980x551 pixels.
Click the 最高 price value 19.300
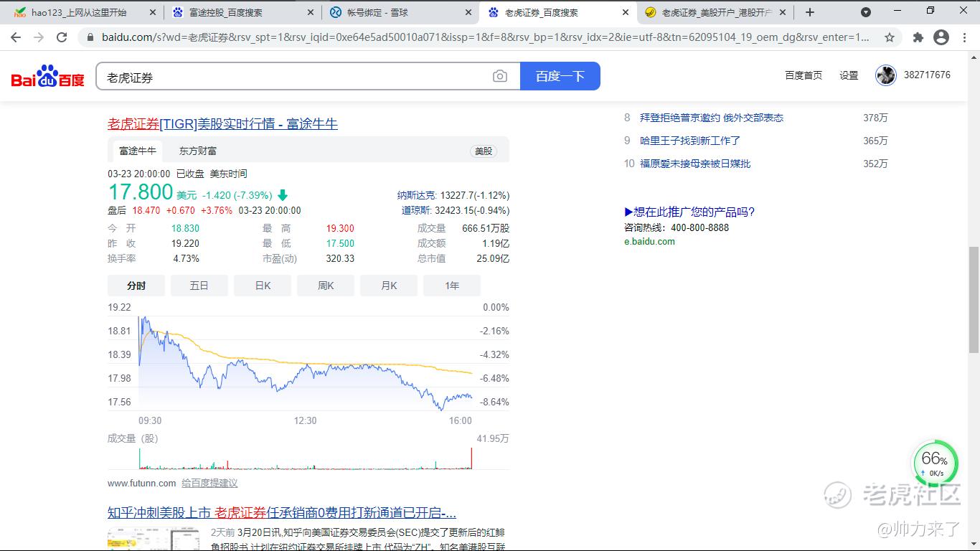[x=340, y=228]
